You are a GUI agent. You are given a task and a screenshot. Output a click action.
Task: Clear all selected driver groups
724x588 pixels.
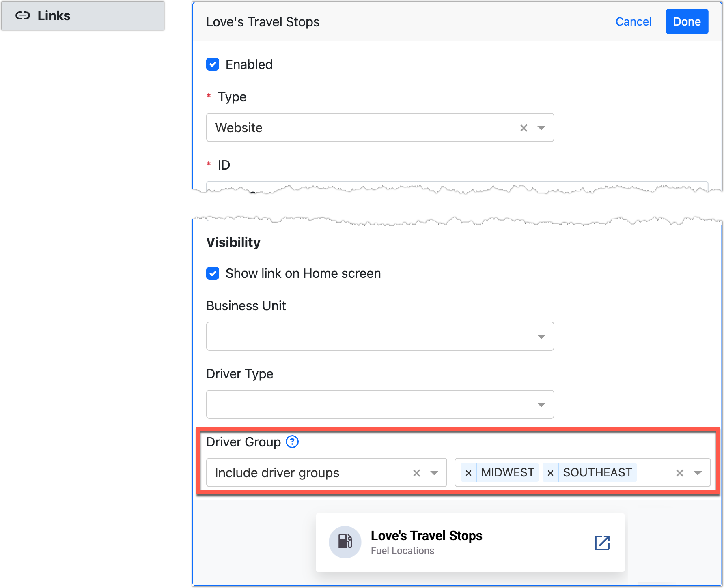[680, 473]
